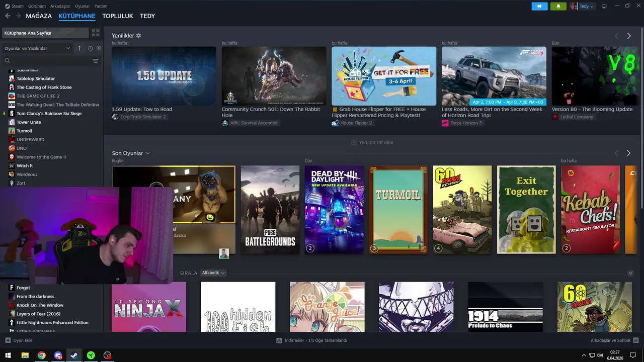
Task: Go back with the left arrow
Action: [x=8, y=16]
